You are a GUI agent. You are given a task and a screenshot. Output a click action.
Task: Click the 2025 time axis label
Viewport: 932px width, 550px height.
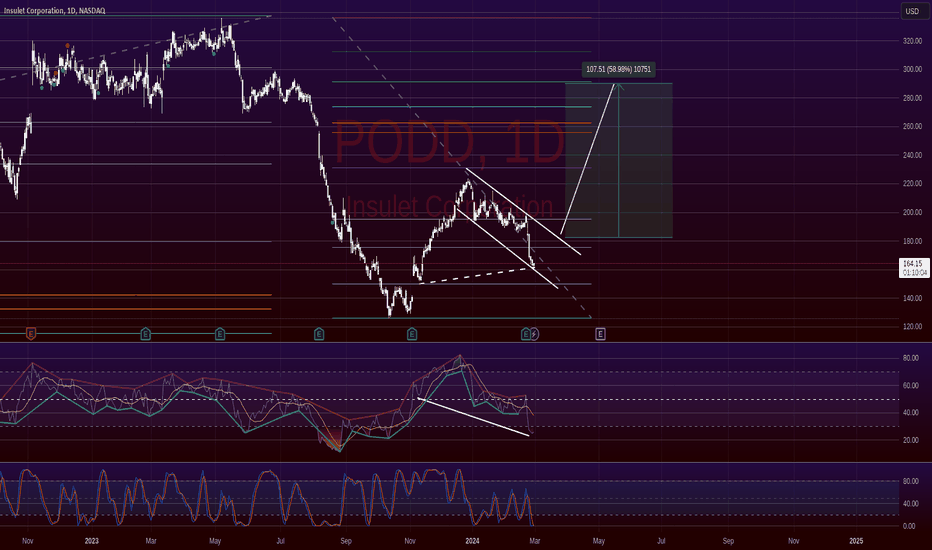[856, 541]
